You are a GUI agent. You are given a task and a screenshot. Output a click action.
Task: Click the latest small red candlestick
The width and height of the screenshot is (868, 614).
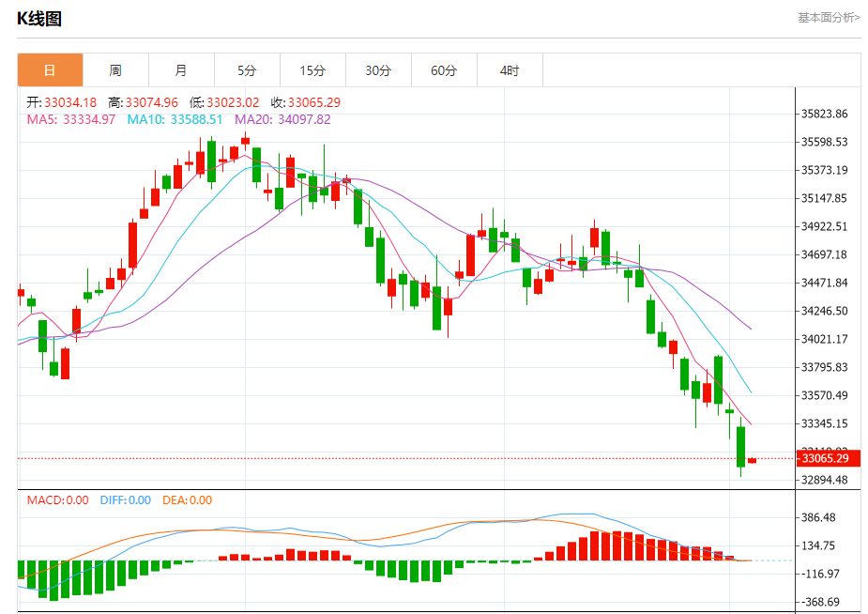coord(752,461)
